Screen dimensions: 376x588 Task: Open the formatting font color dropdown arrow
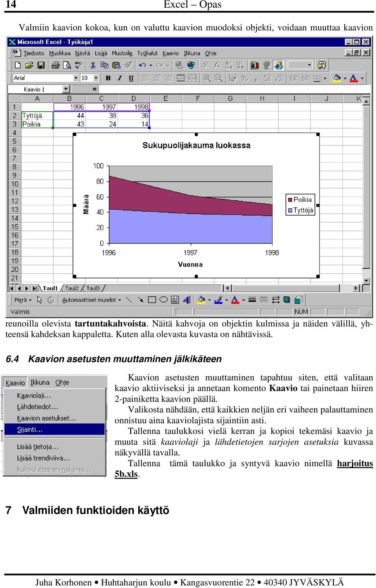click(x=362, y=78)
